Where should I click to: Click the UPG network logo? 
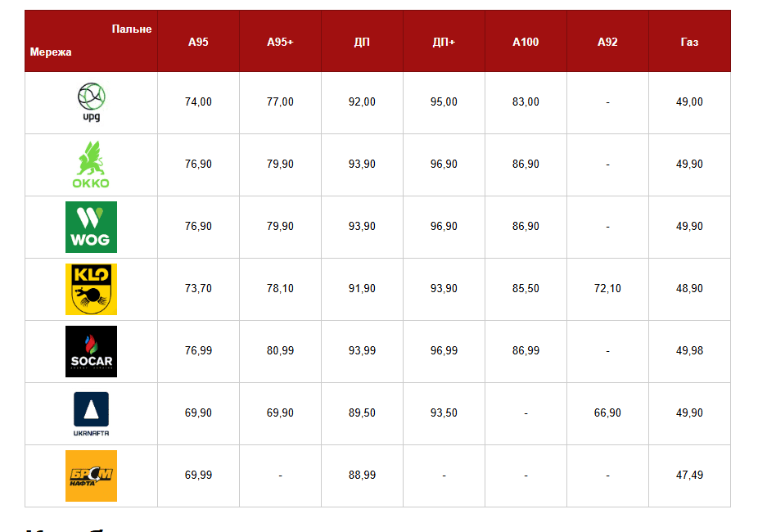(x=91, y=102)
